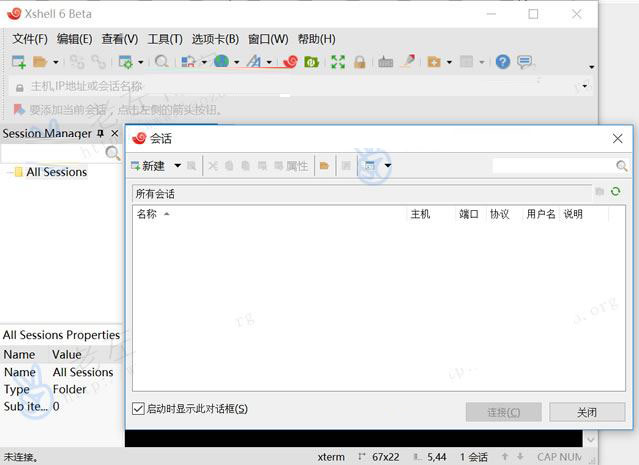Click the chat feedback bubble icon
Screen dimensions: 639x465
coord(524,62)
